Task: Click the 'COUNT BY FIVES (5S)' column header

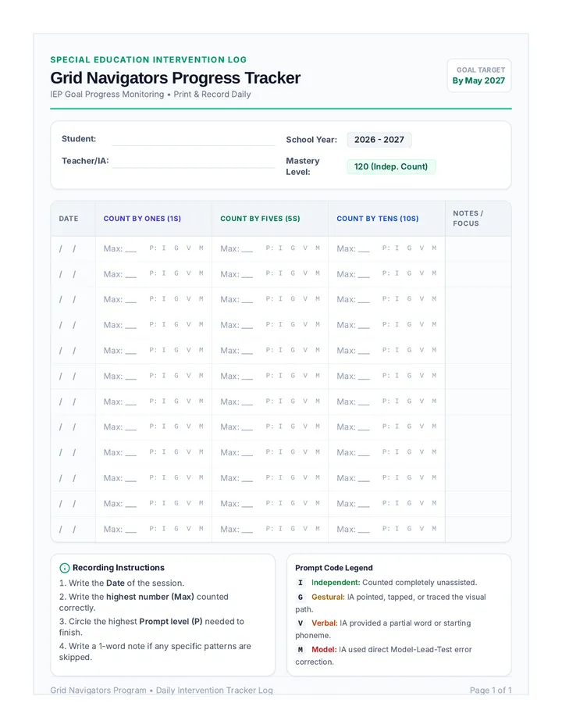Action: coord(260,219)
